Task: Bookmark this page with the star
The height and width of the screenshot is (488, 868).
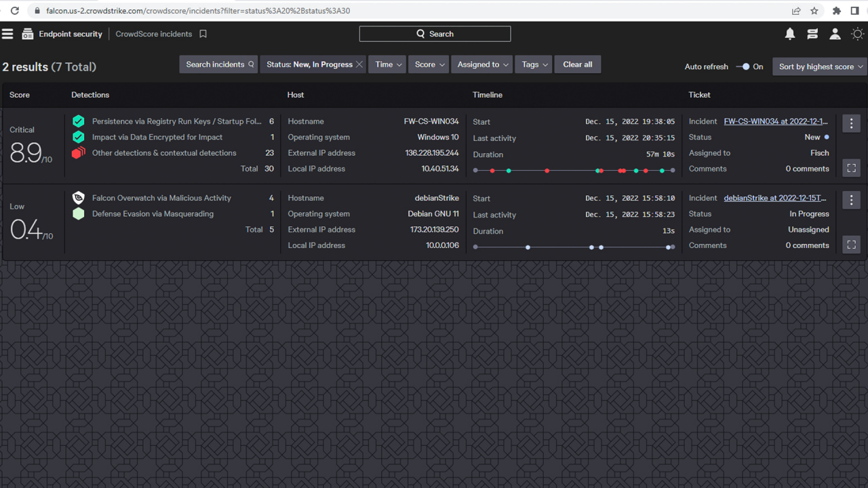Action: 814,11
